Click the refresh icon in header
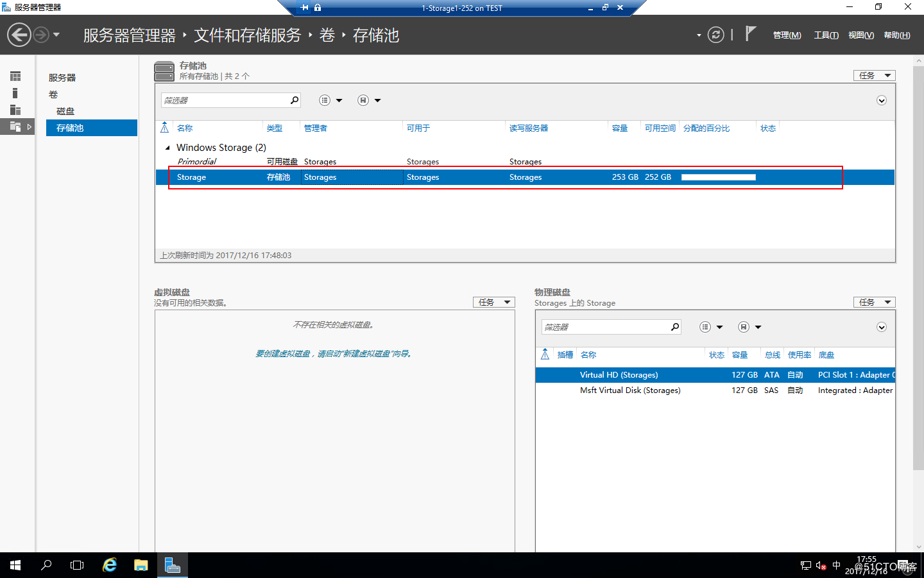 (x=715, y=35)
